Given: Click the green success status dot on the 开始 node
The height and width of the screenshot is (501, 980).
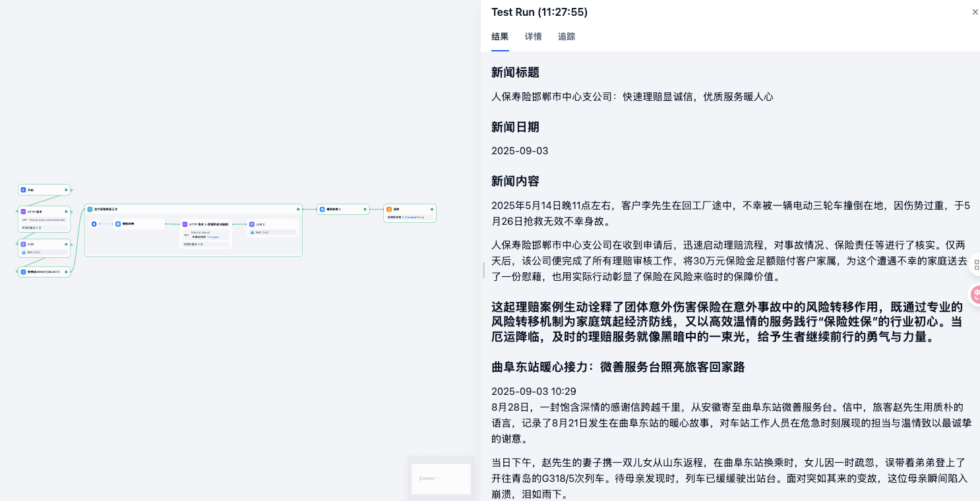Looking at the screenshot, I should coord(66,190).
